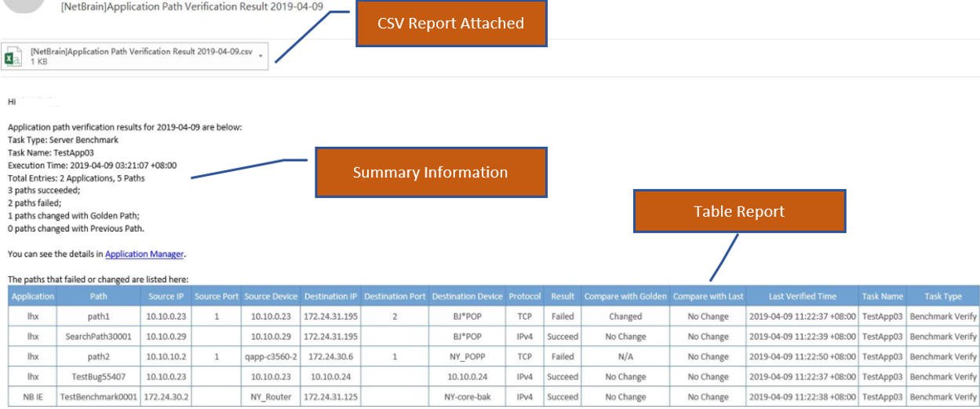Click the NY_Router source device cell

click(x=271, y=397)
